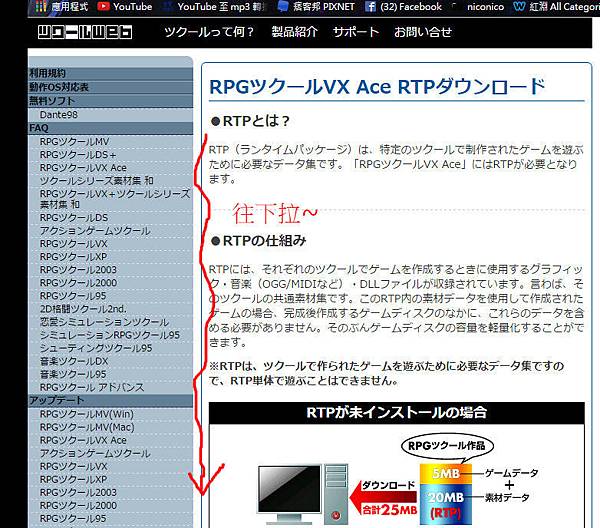Open the 音楽ツクール95 link
The height and width of the screenshot is (528, 600).
(73, 374)
